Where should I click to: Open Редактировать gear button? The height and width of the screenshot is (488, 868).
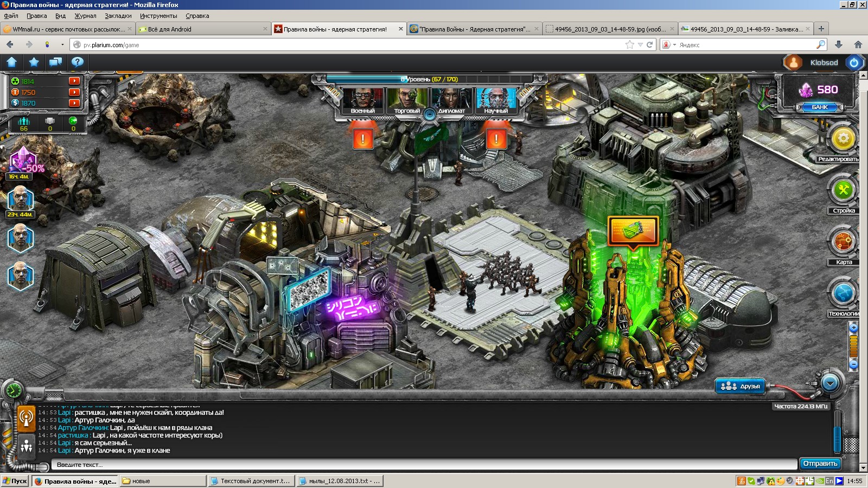coord(843,139)
